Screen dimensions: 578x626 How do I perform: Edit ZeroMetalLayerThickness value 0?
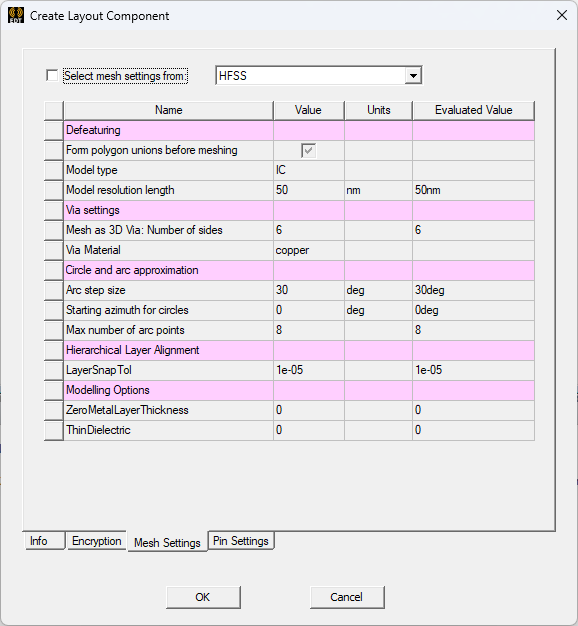309,410
